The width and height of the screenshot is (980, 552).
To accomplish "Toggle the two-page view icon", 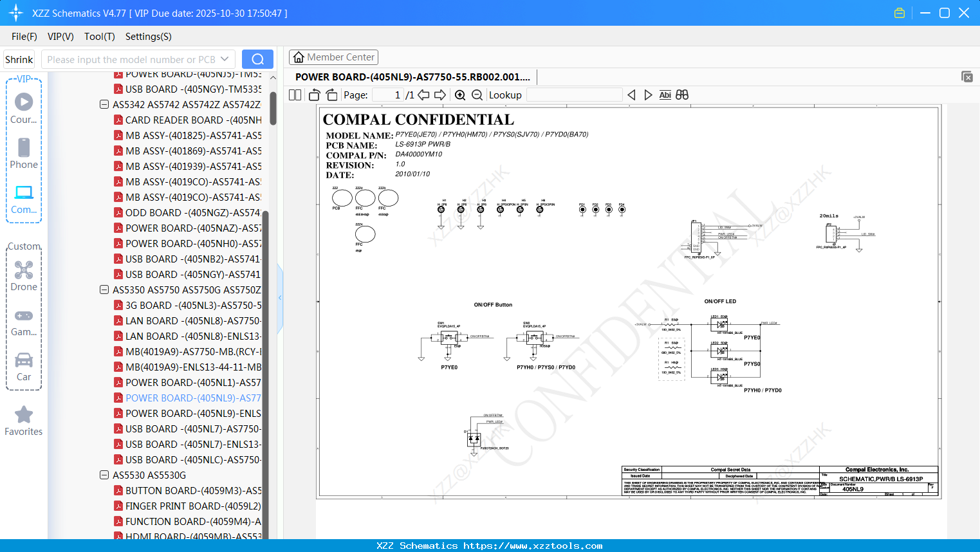I will click(x=295, y=95).
